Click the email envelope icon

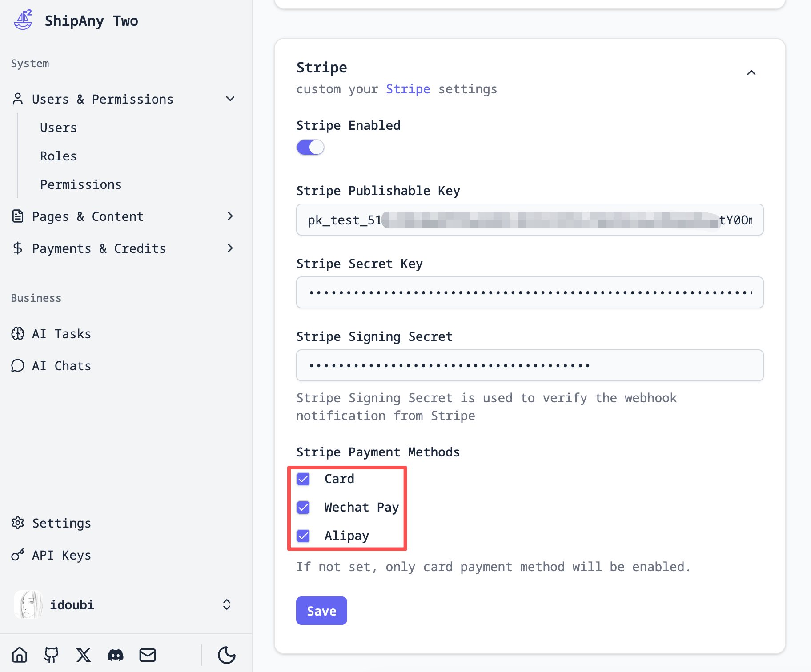click(148, 655)
